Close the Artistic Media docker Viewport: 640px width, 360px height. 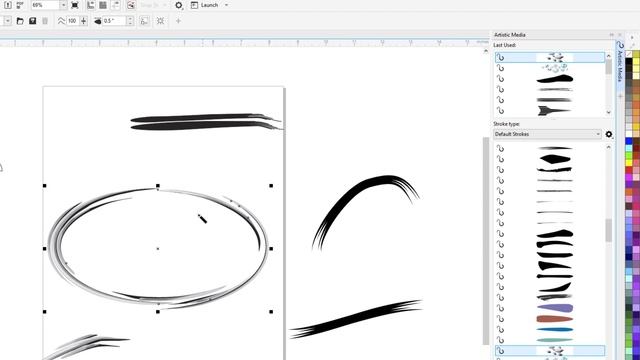620,35
